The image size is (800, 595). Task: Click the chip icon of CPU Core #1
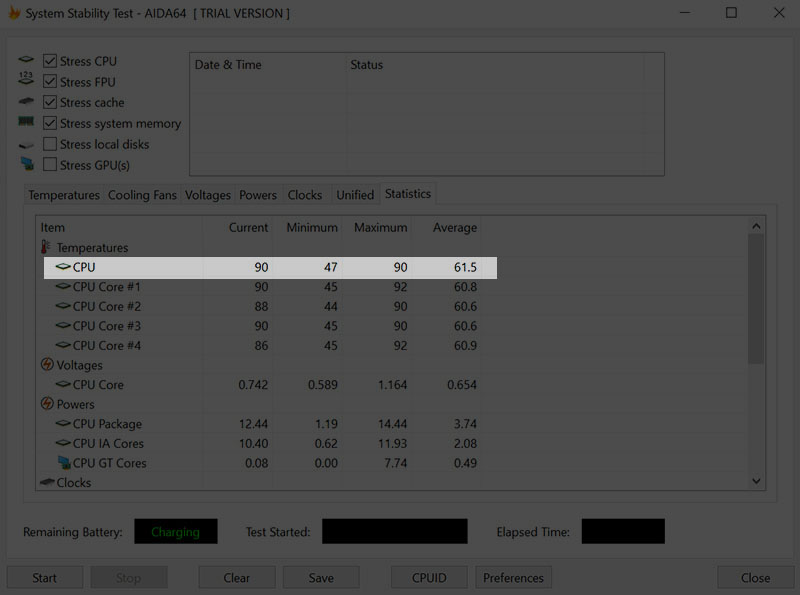pyautogui.click(x=63, y=286)
